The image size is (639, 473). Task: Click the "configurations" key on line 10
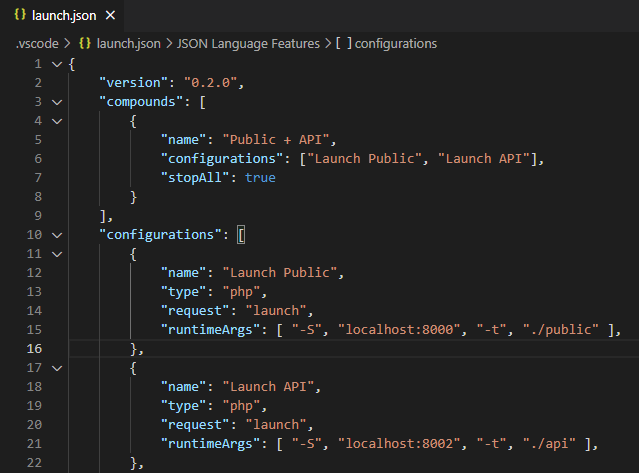pos(160,235)
